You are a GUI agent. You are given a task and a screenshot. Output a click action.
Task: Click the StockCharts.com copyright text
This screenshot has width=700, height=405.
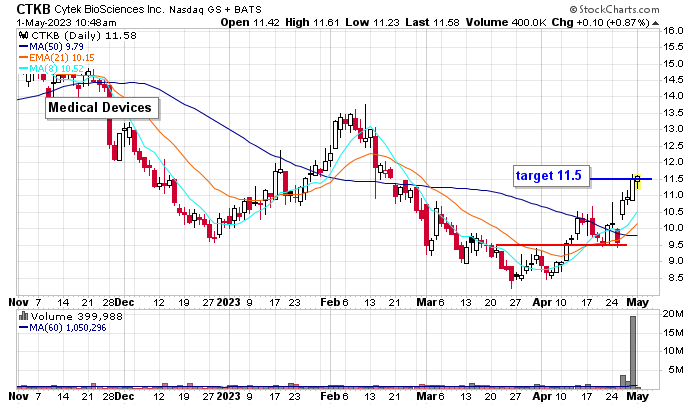point(614,9)
